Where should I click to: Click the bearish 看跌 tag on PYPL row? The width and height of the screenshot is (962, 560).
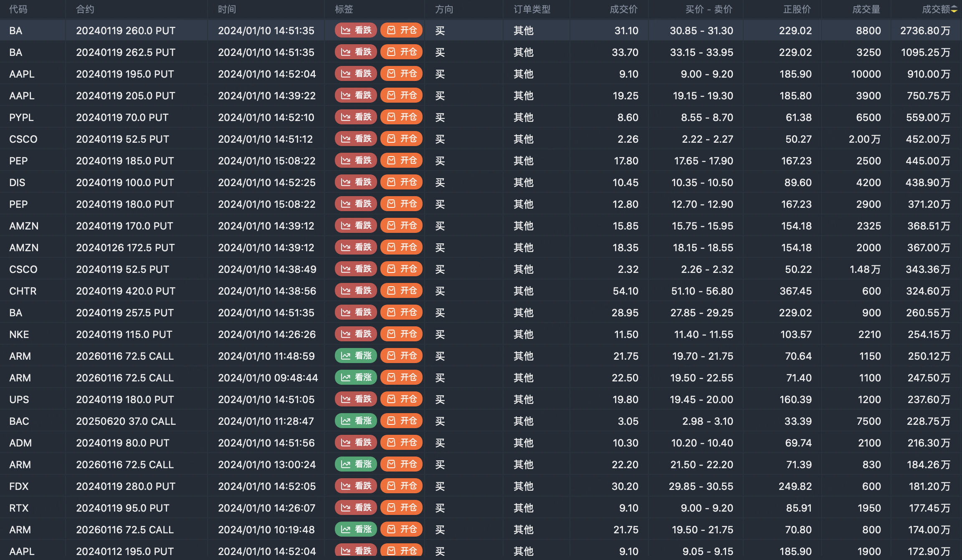(356, 117)
